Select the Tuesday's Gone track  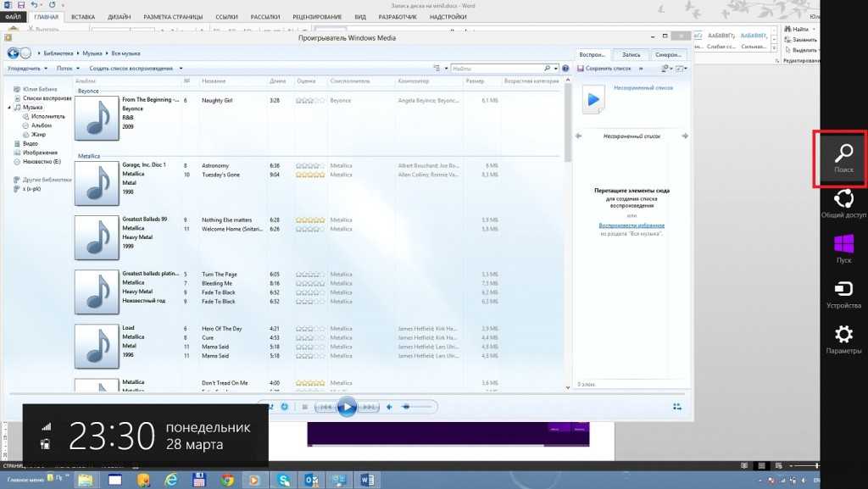[220, 175]
